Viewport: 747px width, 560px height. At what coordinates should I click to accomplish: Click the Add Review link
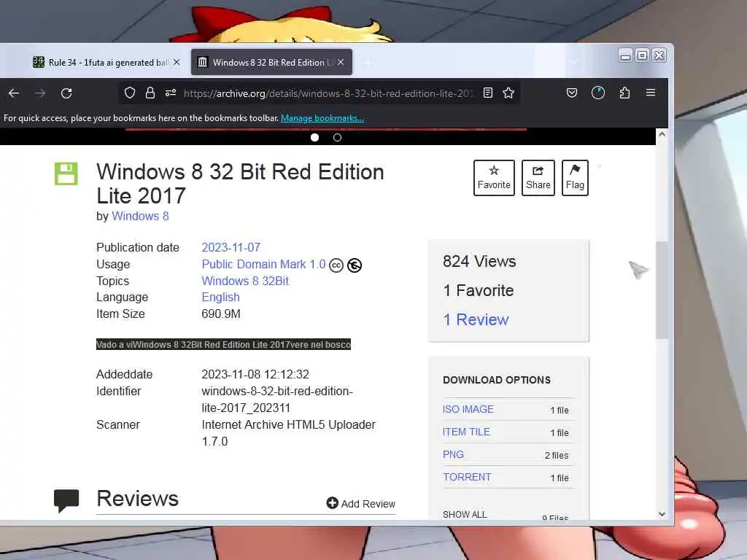click(368, 504)
